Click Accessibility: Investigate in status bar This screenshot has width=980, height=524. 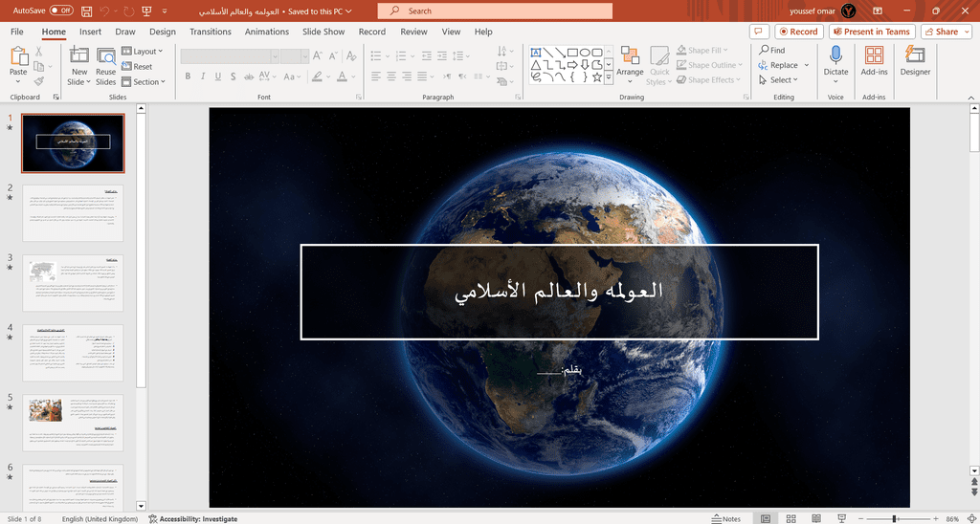click(193, 519)
